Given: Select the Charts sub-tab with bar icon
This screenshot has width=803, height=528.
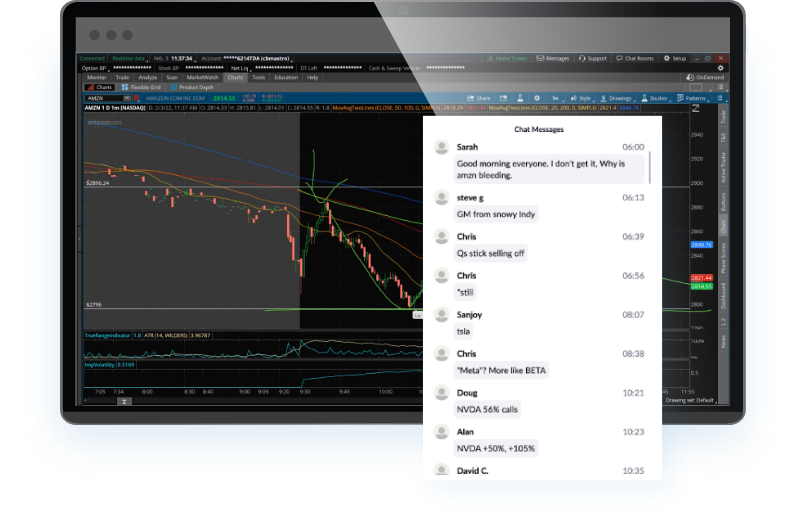Looking at the screenshot, I should click(x=100, y=87).
